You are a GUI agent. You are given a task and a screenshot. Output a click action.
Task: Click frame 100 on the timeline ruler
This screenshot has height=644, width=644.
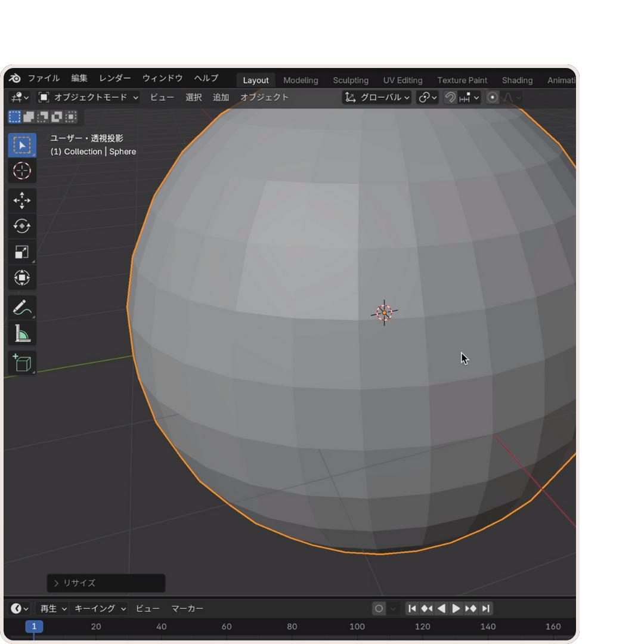click(x=357, y=626)
